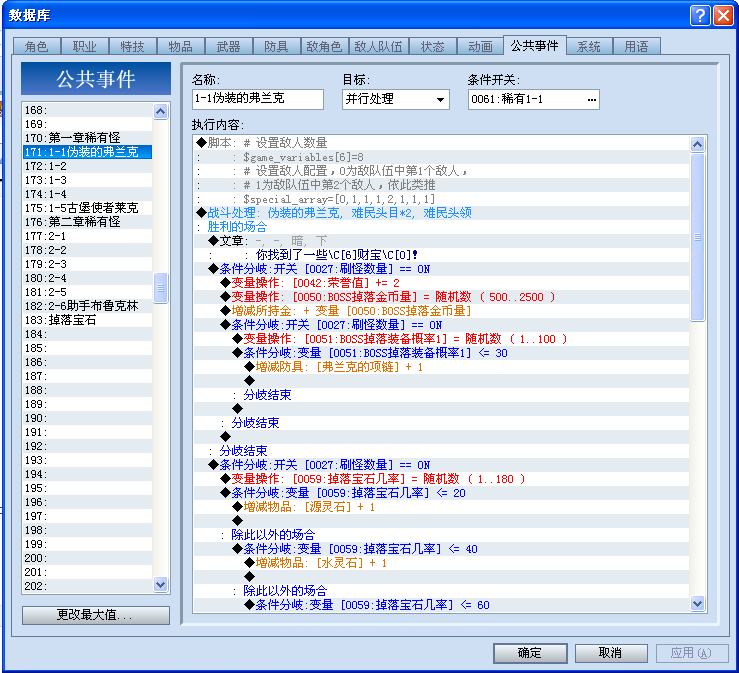739x673 pixels.
Task: Switch to the 动画 tab
Action: pos(480,46)
